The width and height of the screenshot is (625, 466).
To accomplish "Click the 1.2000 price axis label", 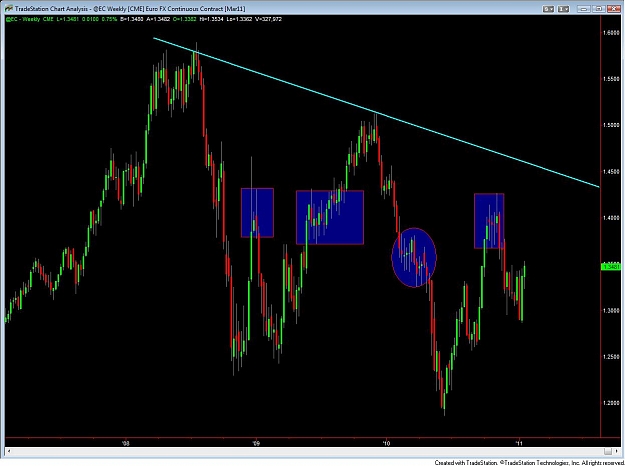I will pyautogui.click(x=612, y=403).
